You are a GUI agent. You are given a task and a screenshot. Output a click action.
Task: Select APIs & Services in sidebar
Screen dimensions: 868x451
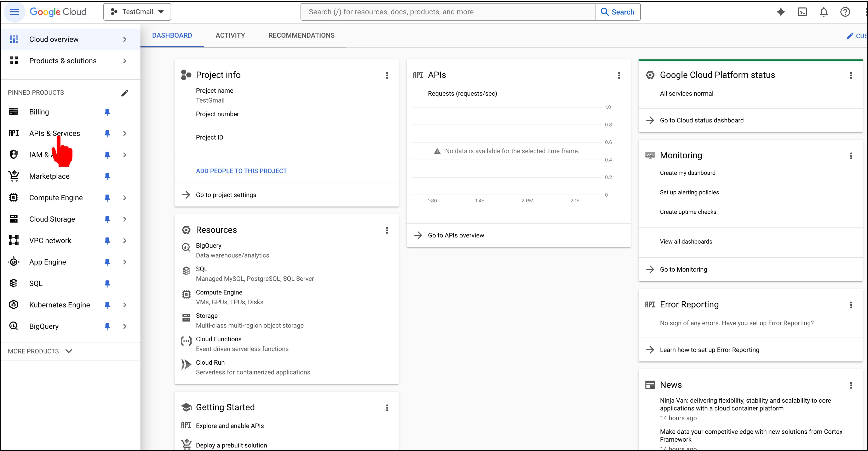(54, 133)
